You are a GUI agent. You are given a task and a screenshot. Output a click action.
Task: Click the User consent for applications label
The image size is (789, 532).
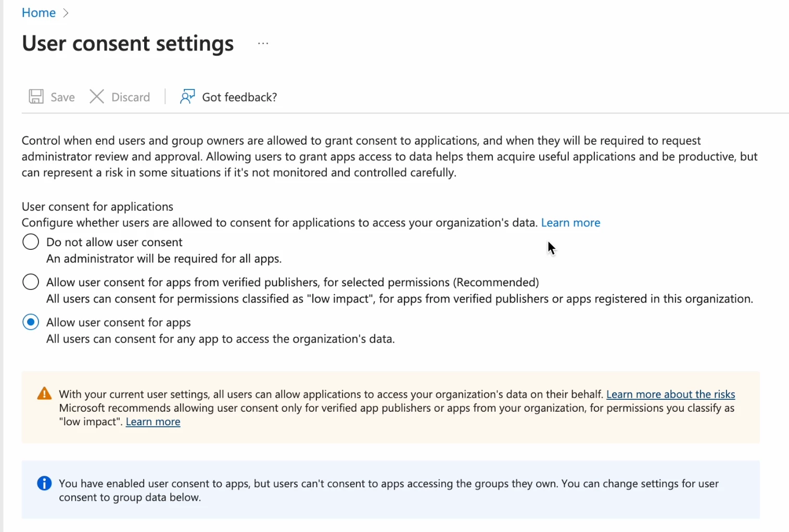coord(97,207)
